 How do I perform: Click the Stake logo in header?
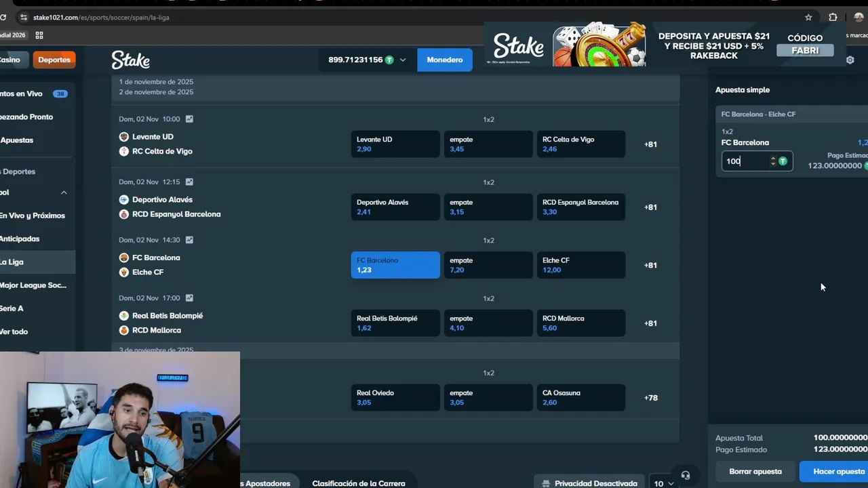pyautogui.click(x=130, y=60)
